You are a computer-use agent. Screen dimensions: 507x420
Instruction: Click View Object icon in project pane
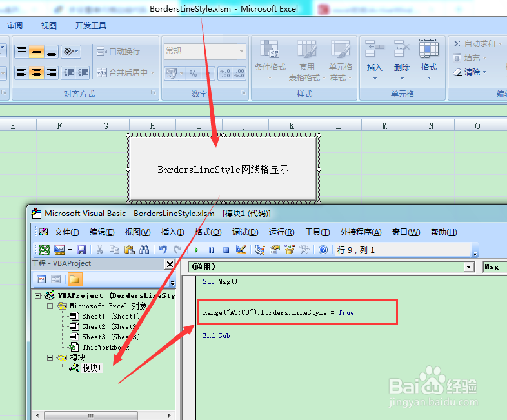[56, 279]
